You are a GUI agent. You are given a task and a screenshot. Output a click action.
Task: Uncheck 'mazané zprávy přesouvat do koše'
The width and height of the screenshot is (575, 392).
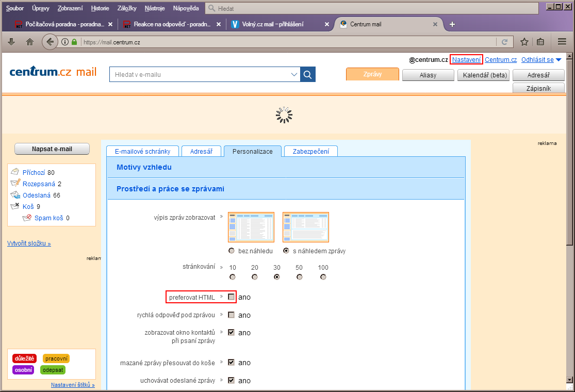[231, 362]
